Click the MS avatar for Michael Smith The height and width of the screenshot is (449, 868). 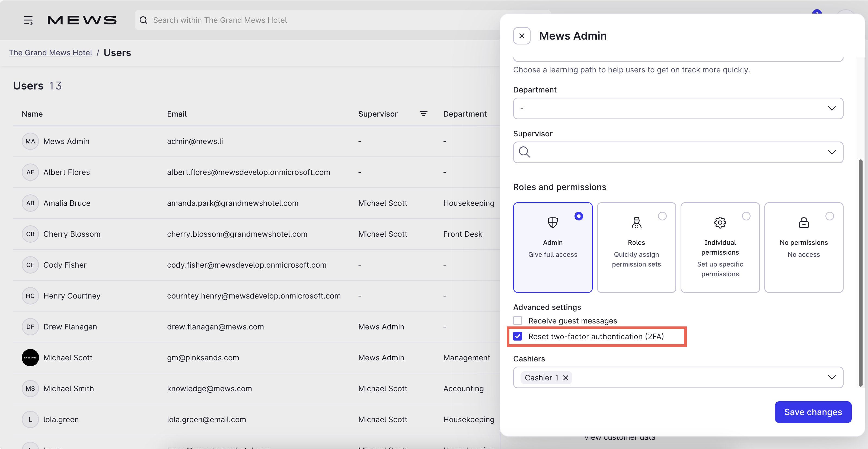[x=30, y=388]
